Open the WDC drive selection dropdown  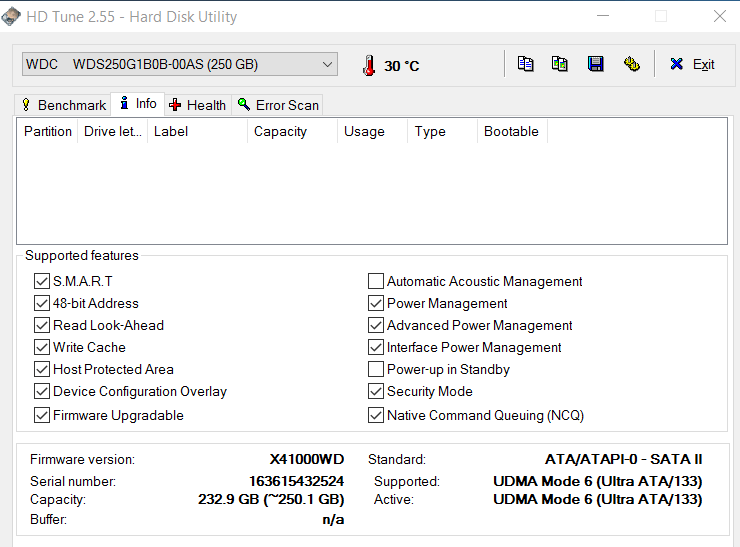180,64
